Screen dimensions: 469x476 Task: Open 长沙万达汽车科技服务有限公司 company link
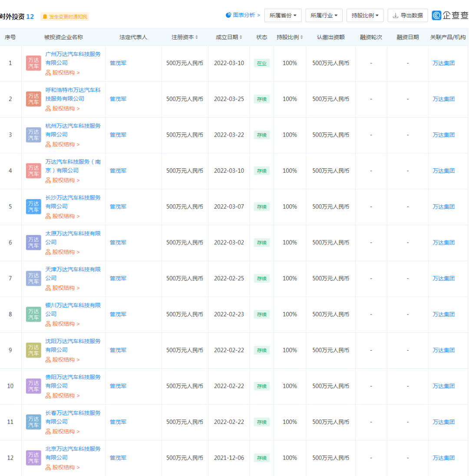tap(73, 202)
